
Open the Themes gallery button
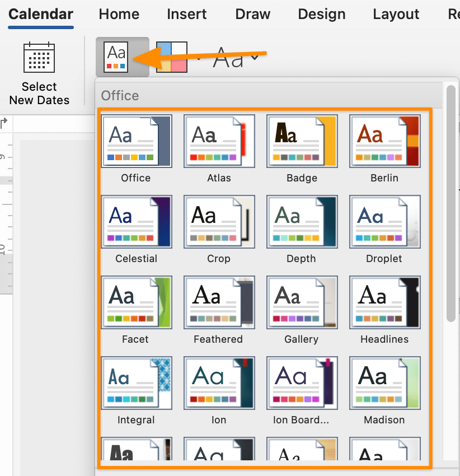tap(123, 57)
